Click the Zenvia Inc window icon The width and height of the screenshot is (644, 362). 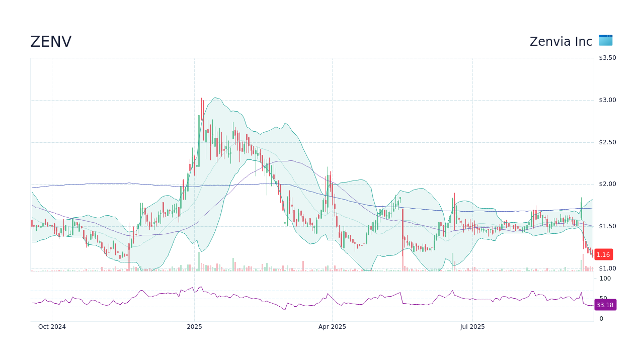coord(605,41)
